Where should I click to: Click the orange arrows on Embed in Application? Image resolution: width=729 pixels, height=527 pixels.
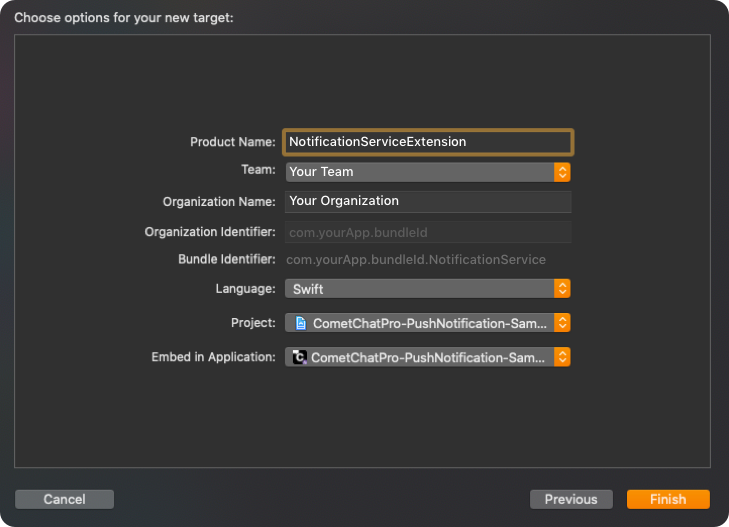pos(562,357)
